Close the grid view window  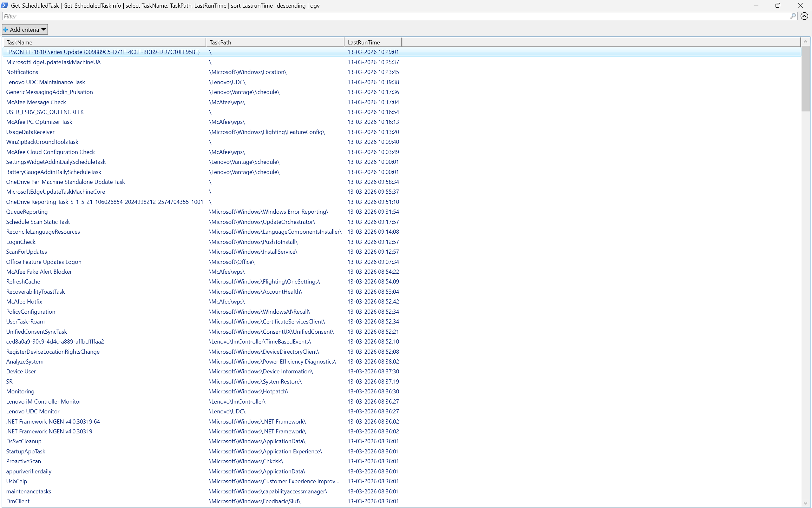point(800,5)
